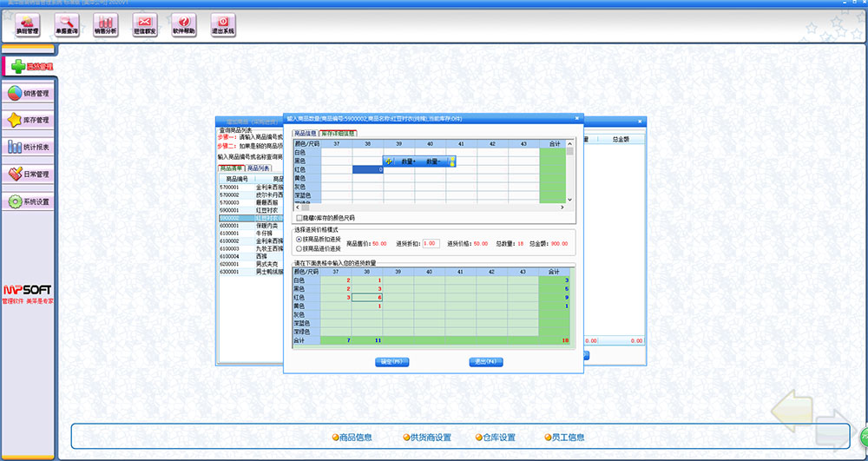Screen dimensions: 868x461
Task: Click right scroll arrow under stock grid
Action: pyautogui.click(x=562, y=207)
